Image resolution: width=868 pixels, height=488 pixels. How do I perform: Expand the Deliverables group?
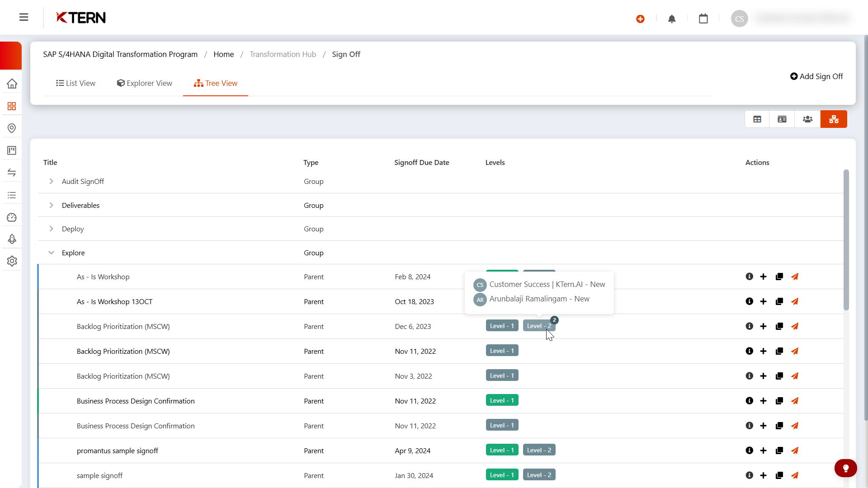51,205
